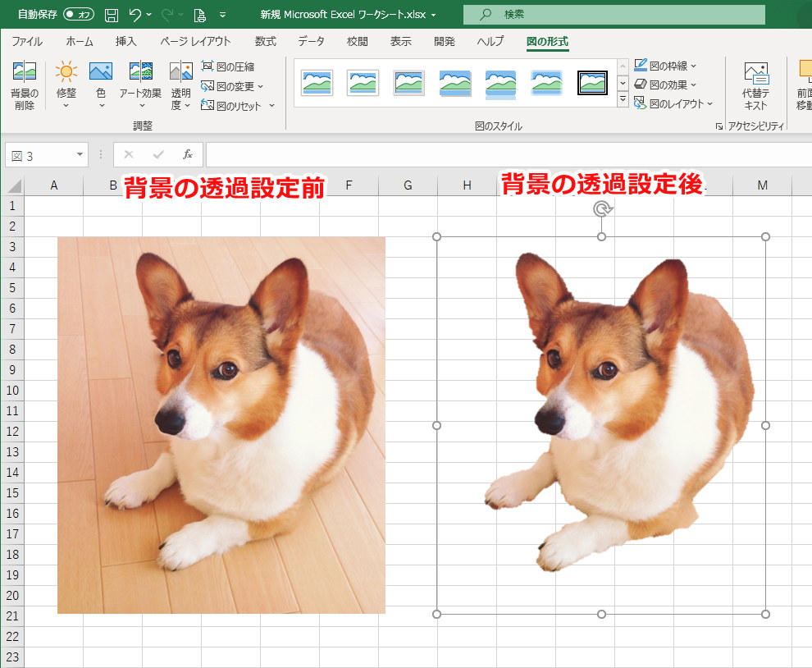Toggle the 自動保存 autosave switch
Viewport: 812px width, 668px height.
pyautogui.click(x=79, y=15)
